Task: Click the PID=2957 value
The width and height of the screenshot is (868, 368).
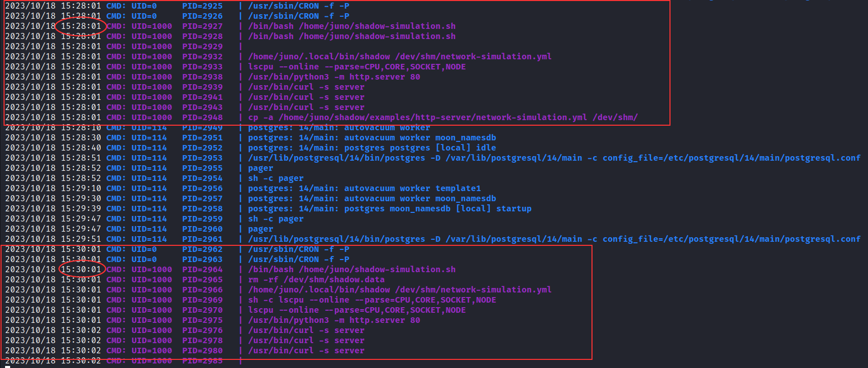Action: 202,199
